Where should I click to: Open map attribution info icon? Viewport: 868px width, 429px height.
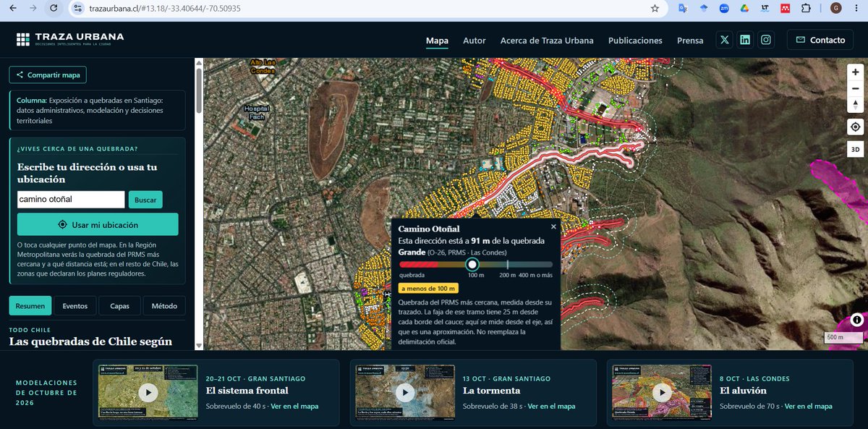[x=856, y=320]
